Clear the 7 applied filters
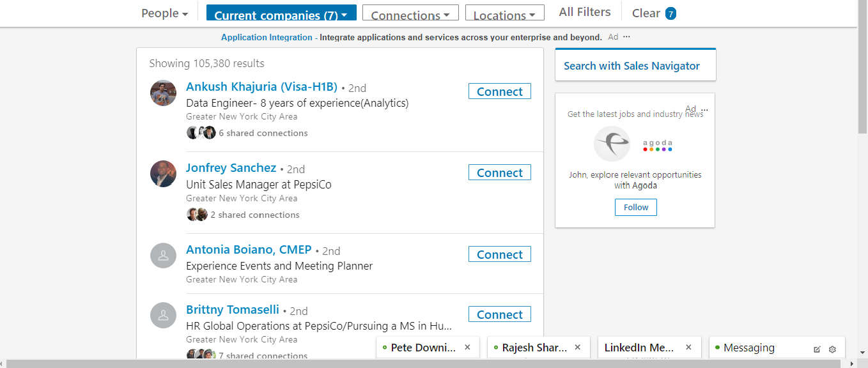 pyautogui.click(x=653, y=13)
